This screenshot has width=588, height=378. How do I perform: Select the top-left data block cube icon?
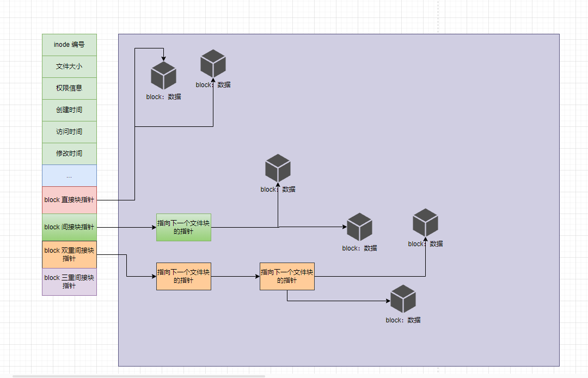[x=163, y=75]
